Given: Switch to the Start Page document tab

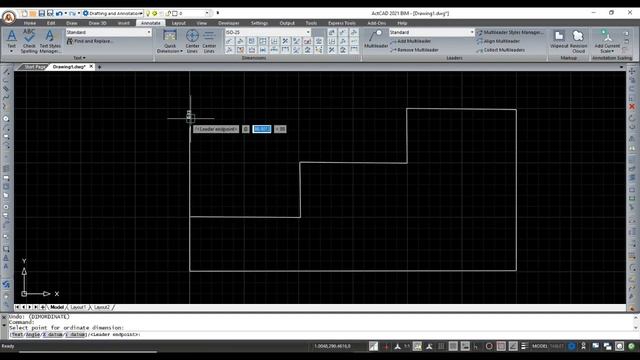Looking at the screenshot, I should pyautogui.click(x=34, y=67).
